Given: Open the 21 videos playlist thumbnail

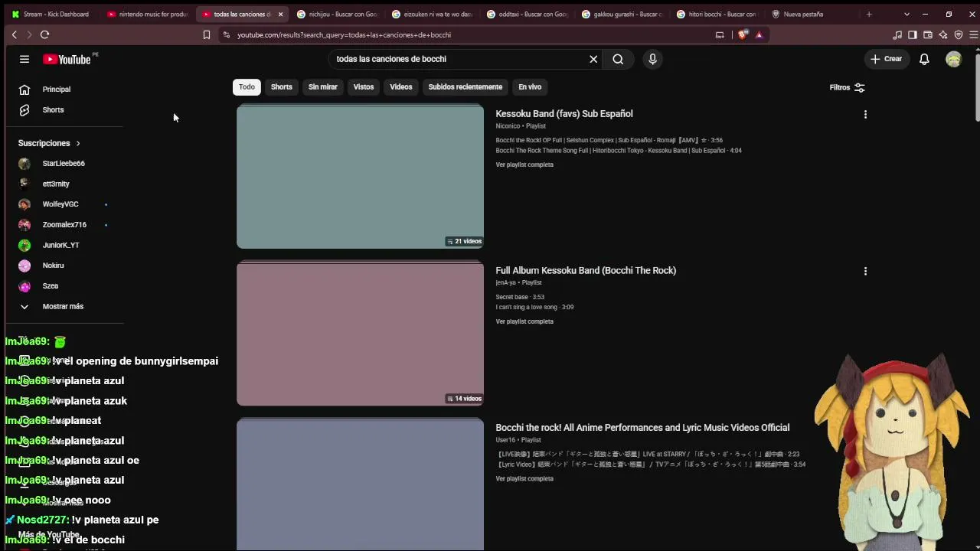Looking at the screenshot, I should click(x=360, y=176).
